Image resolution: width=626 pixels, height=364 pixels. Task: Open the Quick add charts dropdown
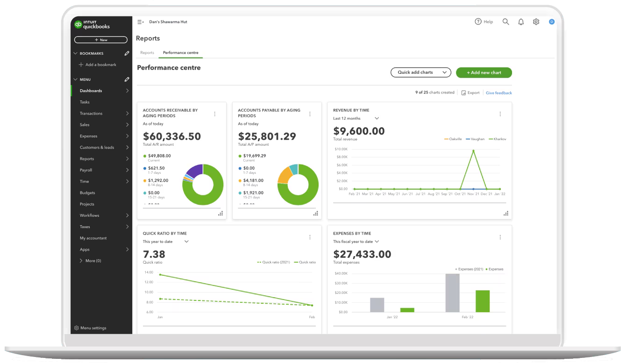[420, 72]
